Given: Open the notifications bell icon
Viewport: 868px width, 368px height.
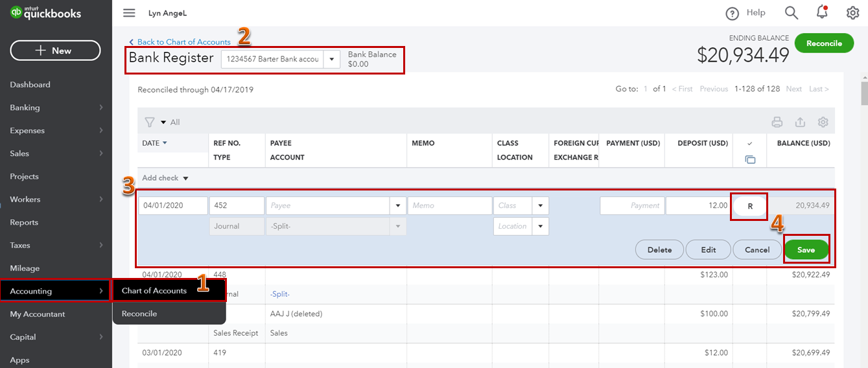Looking at the screenshot, I should coord(822,12).
